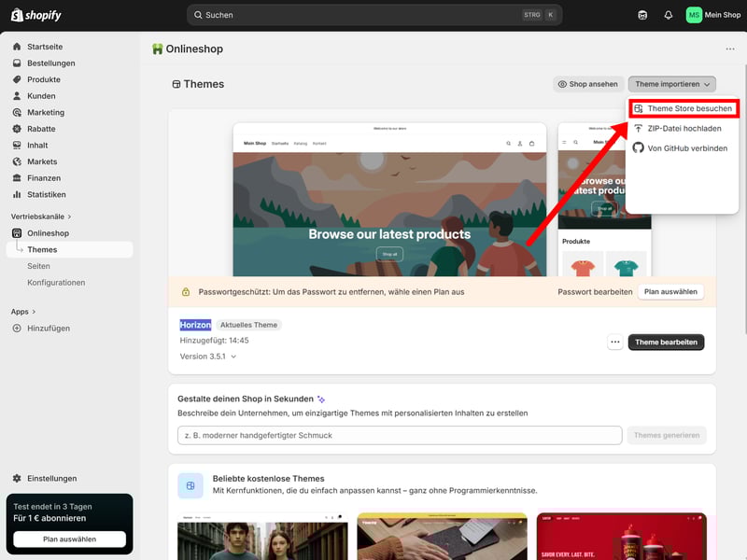Click the Shopify logo in top bar
This screenshot has width=747, height=560.
pyautogui.click(x=36, y=15)
